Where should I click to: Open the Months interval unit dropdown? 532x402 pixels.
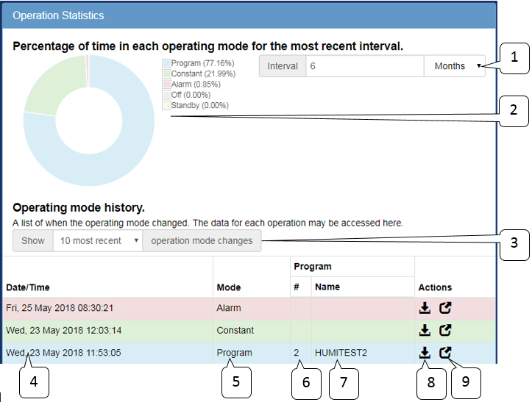coord(454,66)
